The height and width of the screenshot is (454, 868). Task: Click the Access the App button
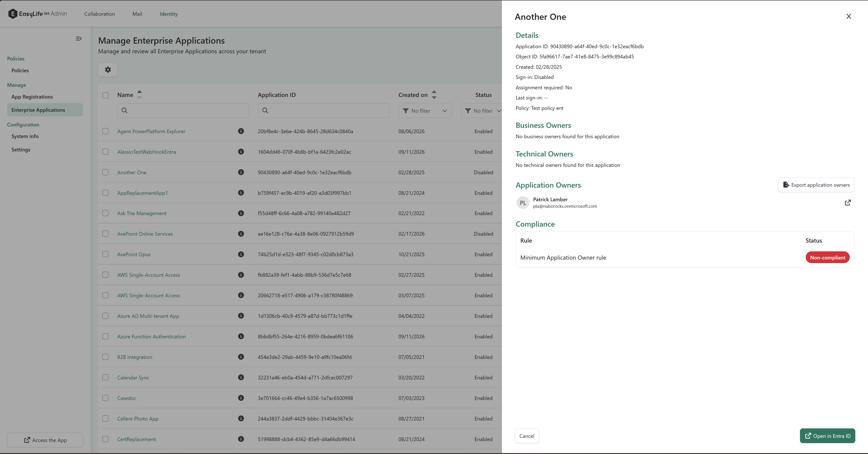click(45, 440)
